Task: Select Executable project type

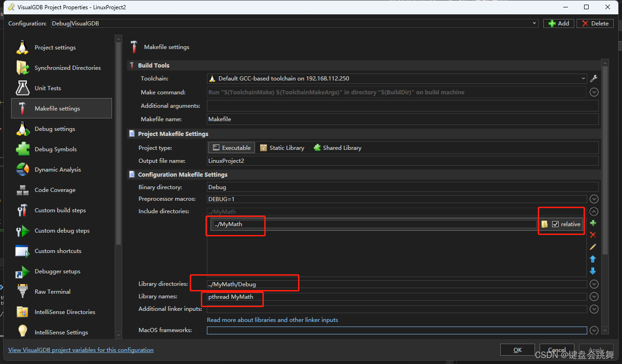Action: point(232,148)
